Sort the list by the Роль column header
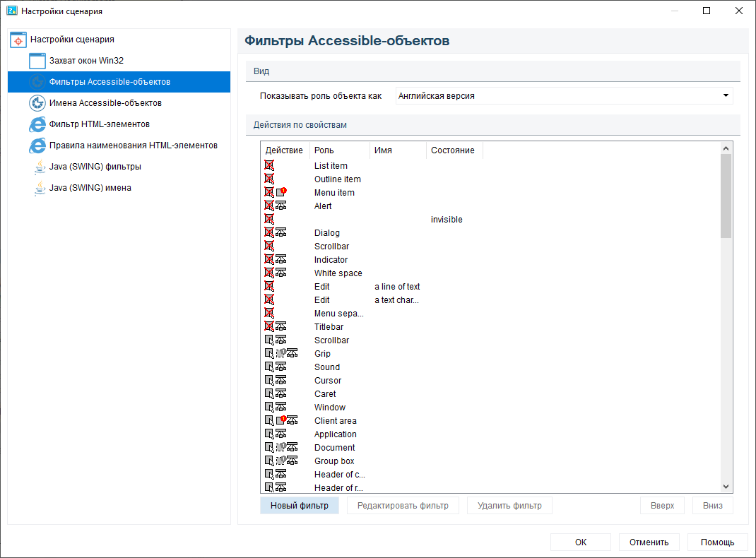756x558 pixels. coord(339,150)
